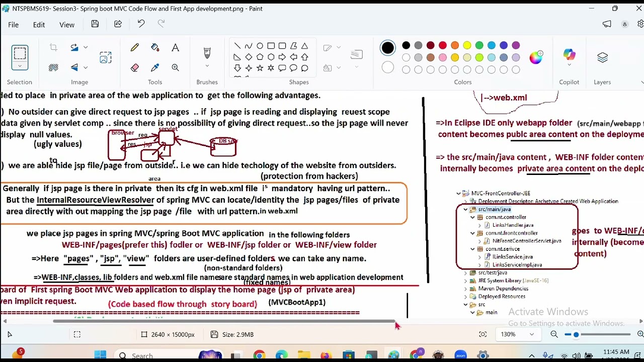Click the megaphone feedback icon
The height and width of the screenshot is (362, 644).
point(607,24)
